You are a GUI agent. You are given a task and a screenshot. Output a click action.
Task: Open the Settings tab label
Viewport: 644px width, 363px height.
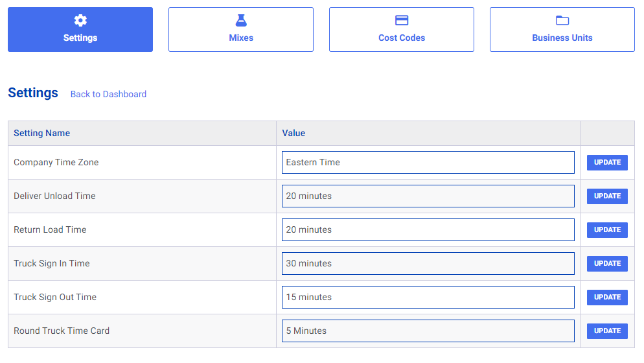coord(80,38)
